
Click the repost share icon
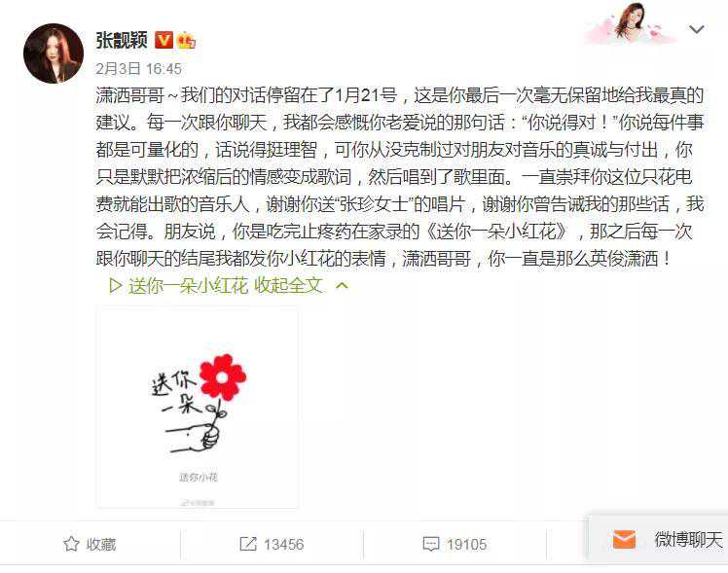click(248, 544)
